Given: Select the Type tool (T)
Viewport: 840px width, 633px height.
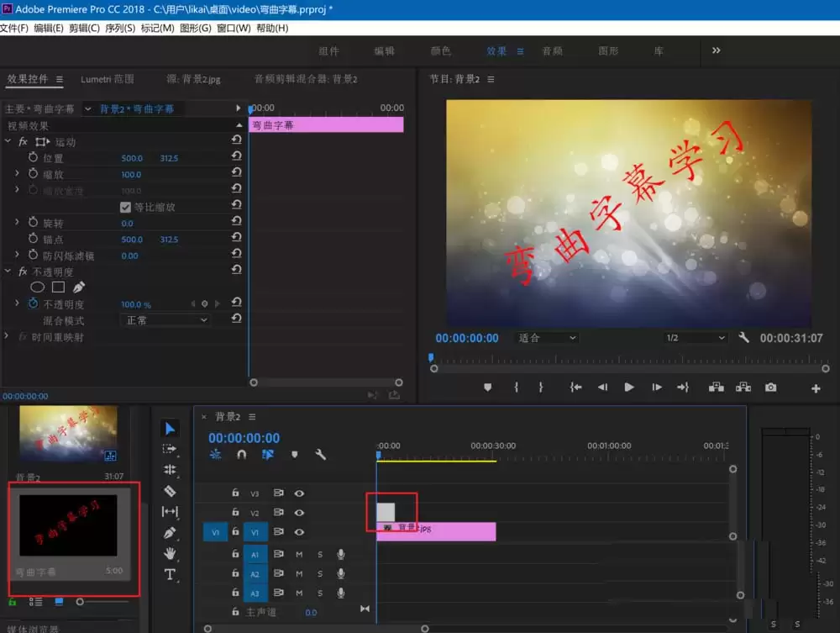Looking at the screenshot, I should (x=170, y=574).
